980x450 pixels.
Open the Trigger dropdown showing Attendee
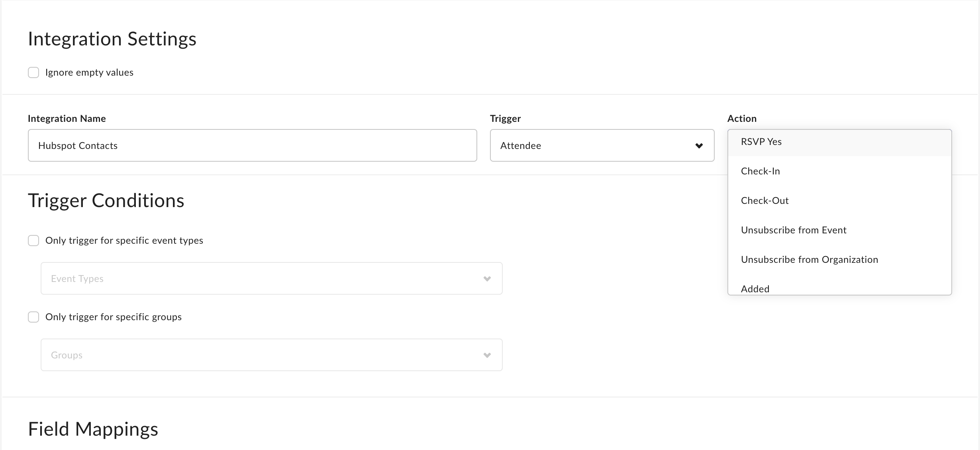pyautogui.click(x=602, y=145)
